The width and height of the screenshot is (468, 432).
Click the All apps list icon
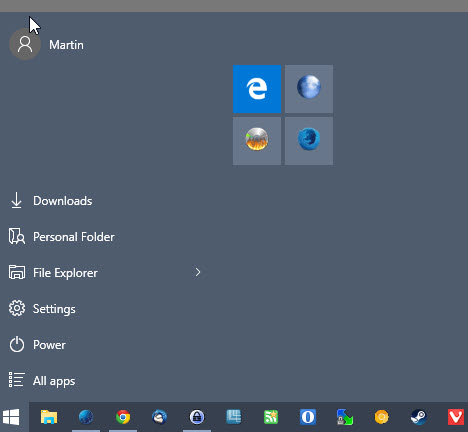[x=16, y=380]
